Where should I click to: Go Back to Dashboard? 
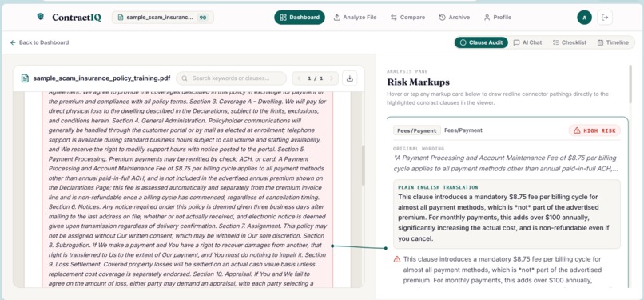39,42
